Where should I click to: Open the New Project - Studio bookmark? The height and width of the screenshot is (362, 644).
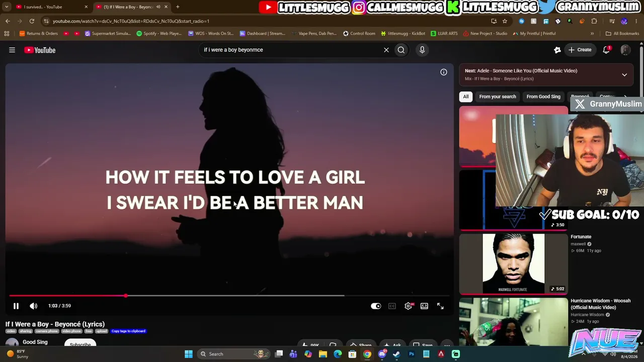(x=485, y=34)
